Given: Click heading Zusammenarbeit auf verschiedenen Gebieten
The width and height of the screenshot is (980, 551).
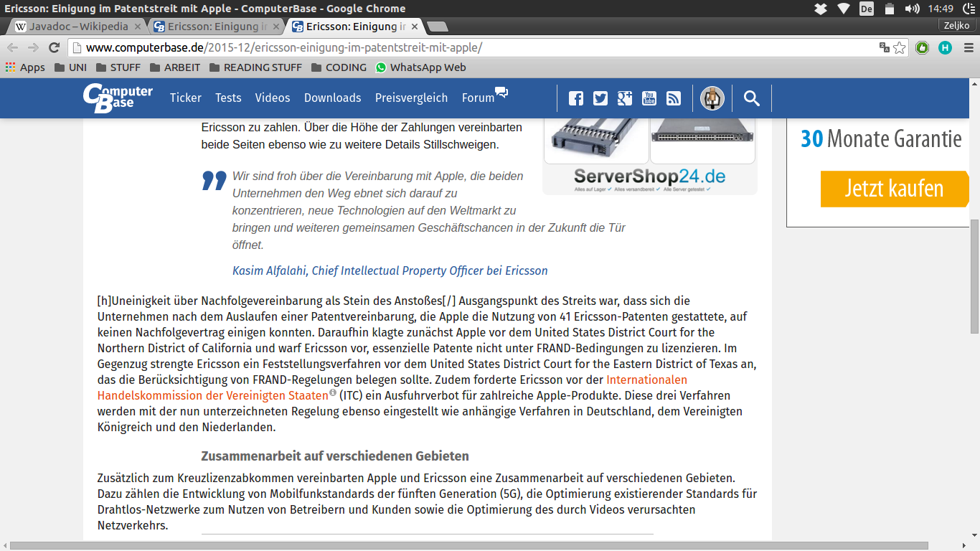Looking at the screenshot, I should pyautogui.click(x=335, y=456).
